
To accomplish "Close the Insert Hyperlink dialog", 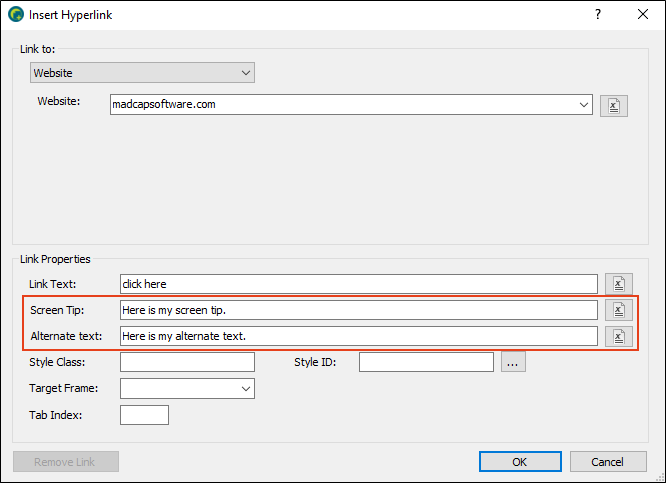I will click(643, 14).
